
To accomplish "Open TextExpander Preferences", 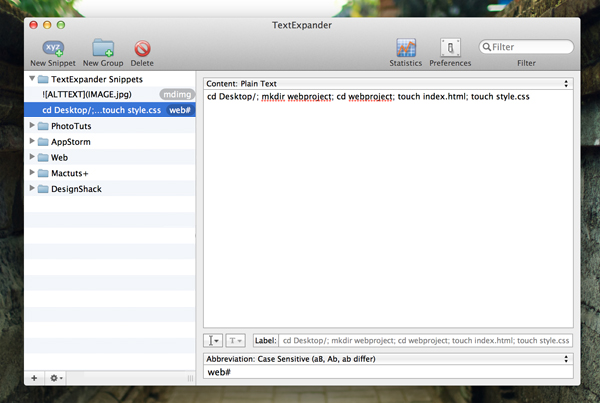I will coord(450,53).
